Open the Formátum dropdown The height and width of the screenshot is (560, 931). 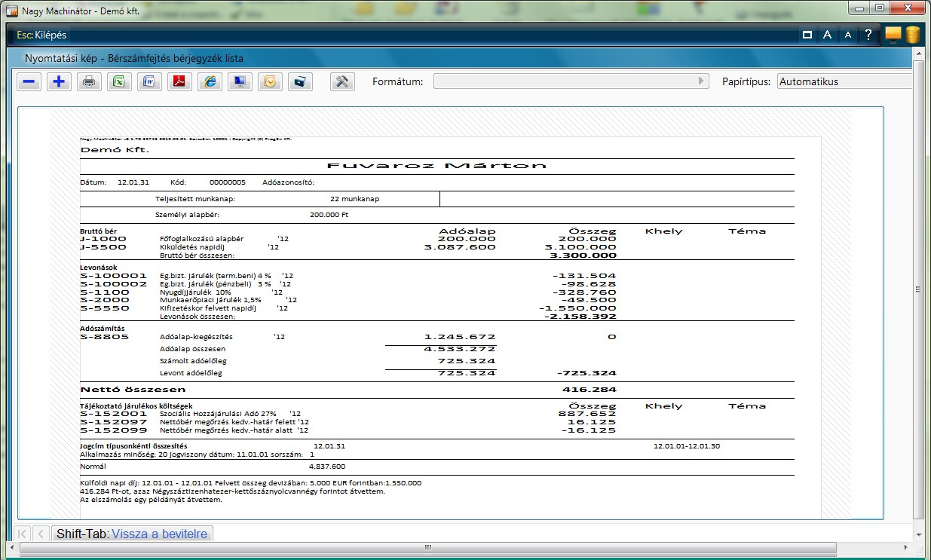pos(571,81)
